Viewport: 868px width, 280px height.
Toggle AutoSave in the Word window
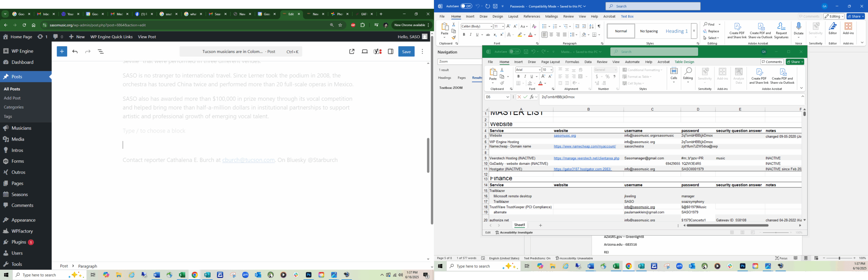(x=466, y=6)
